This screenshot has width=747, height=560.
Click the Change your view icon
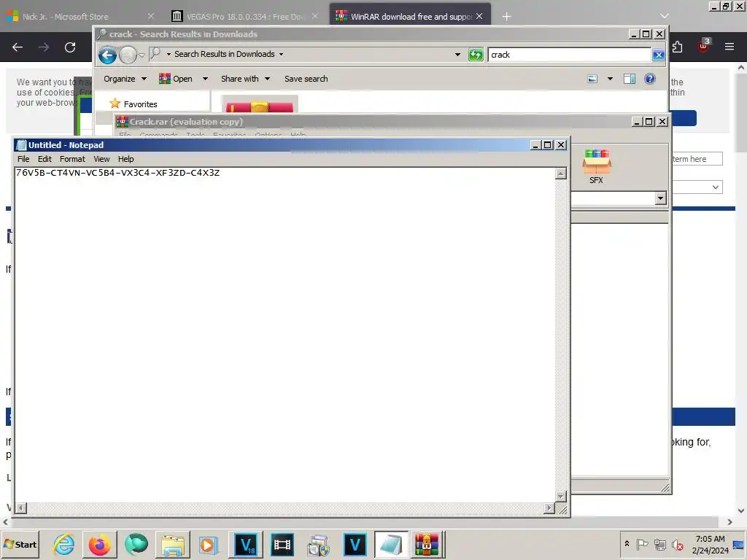click(x=592, y=79)
